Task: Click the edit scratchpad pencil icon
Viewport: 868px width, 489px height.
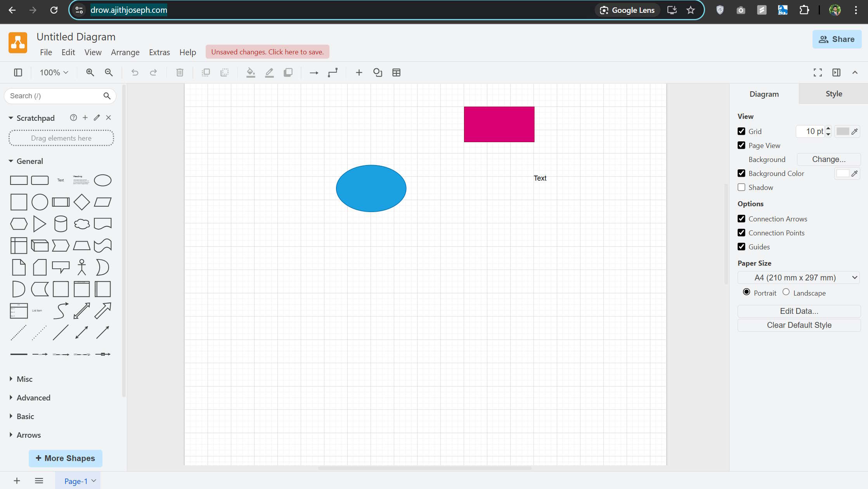Action: point(97,118)
